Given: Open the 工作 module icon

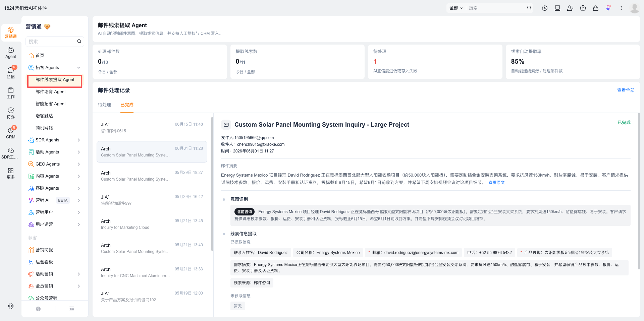Looking at the screenshot, I should [x=11, y=93].
